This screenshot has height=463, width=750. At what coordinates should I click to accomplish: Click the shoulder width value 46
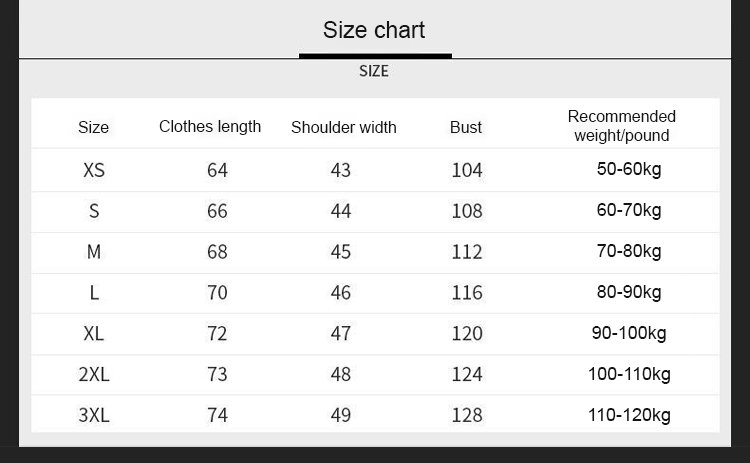point(341,293)
